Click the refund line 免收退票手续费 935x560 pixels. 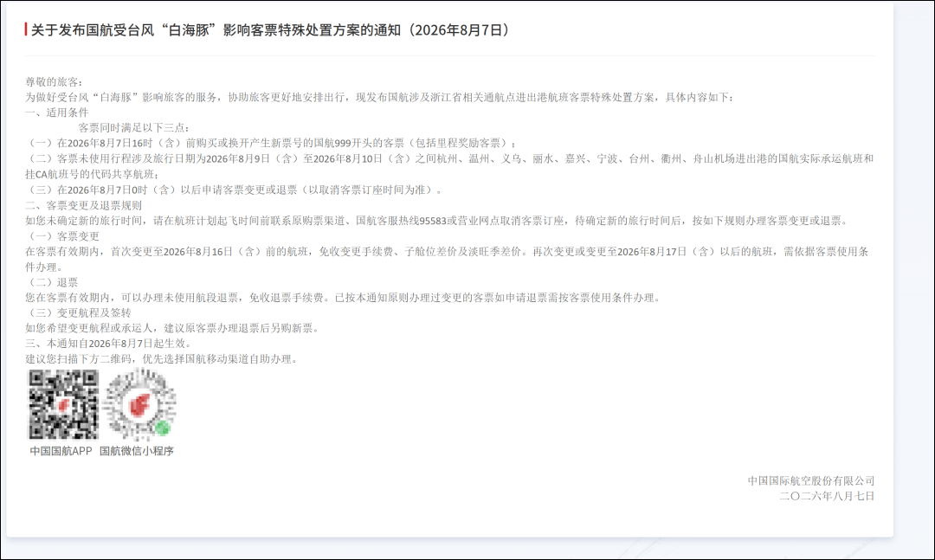point(344,298)
